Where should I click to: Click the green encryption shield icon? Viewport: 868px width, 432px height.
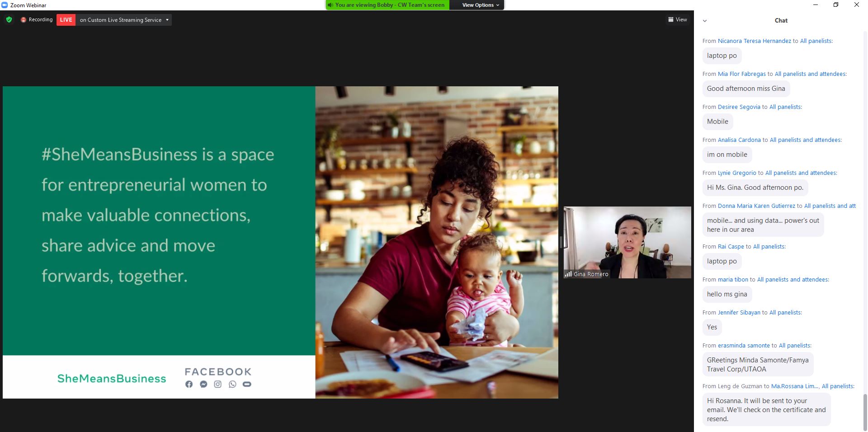[9, 20]
